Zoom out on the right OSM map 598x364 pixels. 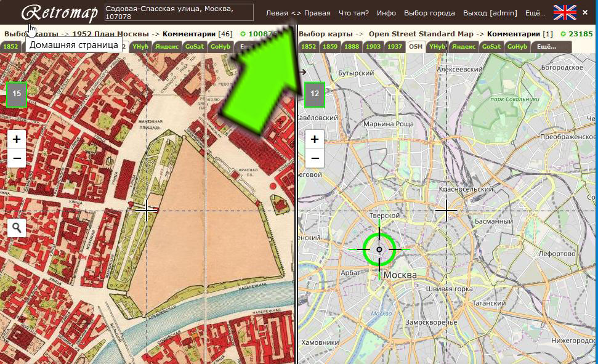pos(315,158)
